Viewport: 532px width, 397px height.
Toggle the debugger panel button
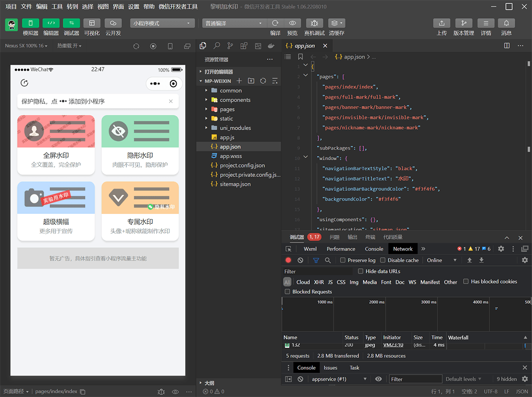click(71, 23)
